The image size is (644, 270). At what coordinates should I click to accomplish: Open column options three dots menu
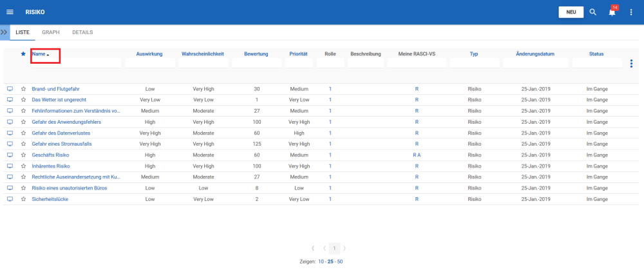(x=631, y=64)
